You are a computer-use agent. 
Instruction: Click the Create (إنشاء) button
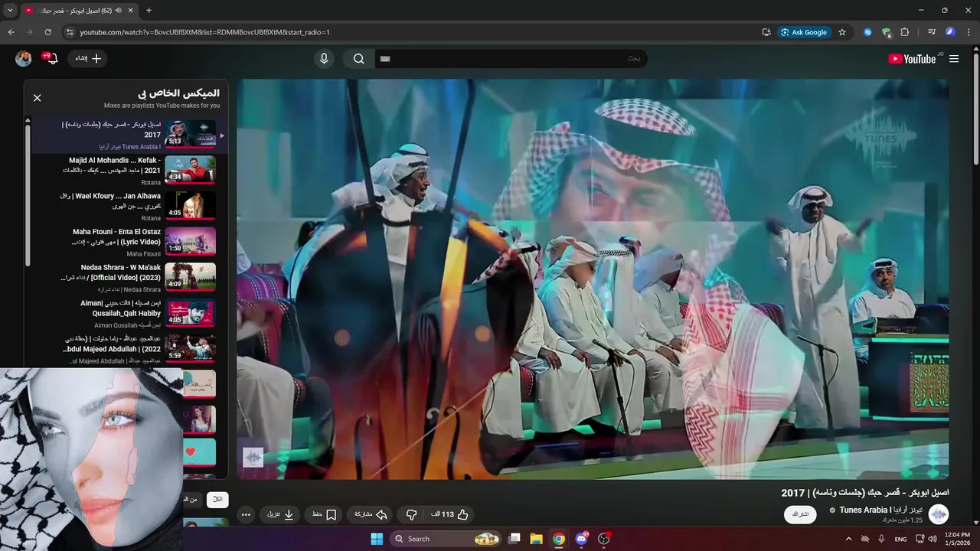pyautogui.click(x=88, y=59)
